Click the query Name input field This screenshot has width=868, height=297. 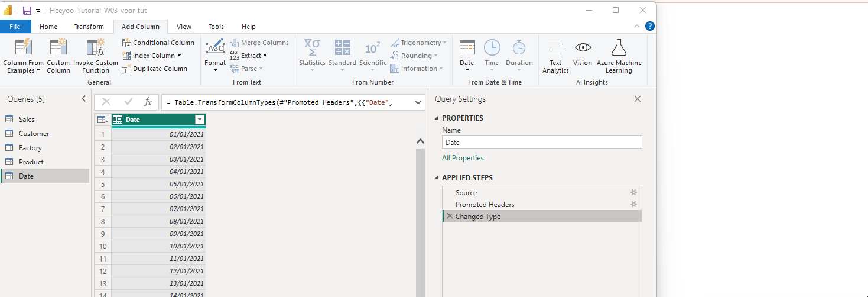pyautogui.click(x=542, y=143)
